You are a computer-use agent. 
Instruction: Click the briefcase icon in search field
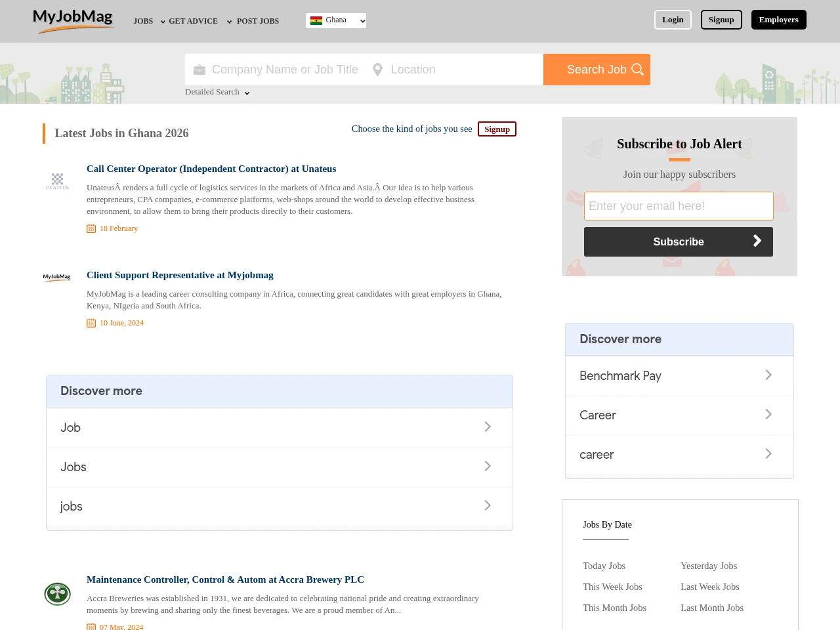(x=199, y=70)
